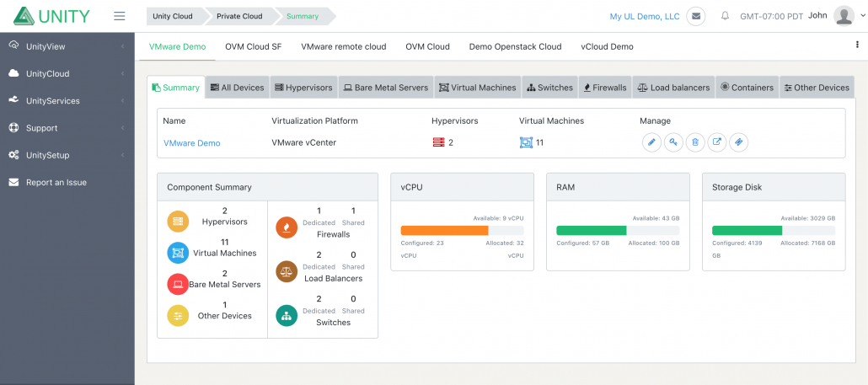
Task: Click the edit pencil icon in Manage
Action: [651, 142]
